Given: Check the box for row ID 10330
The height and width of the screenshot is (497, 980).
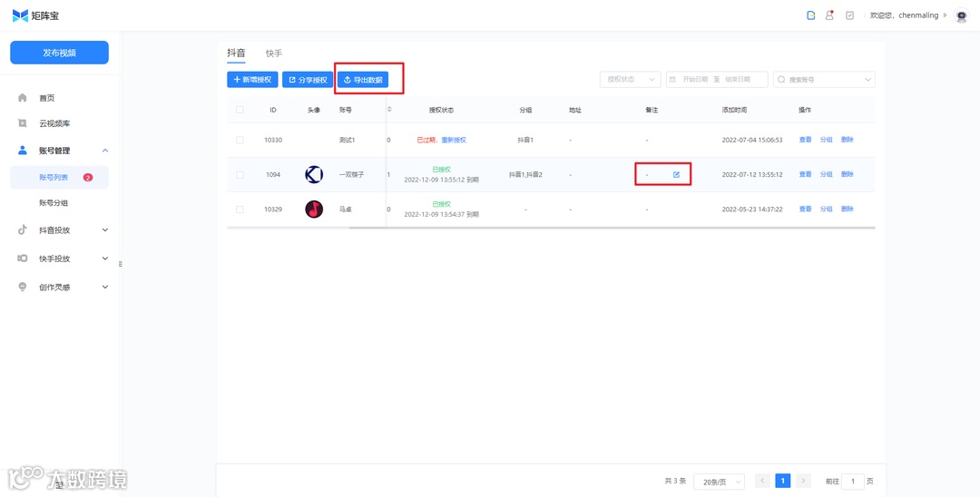Looking at the screenshot, I should [x=240, y=140].
